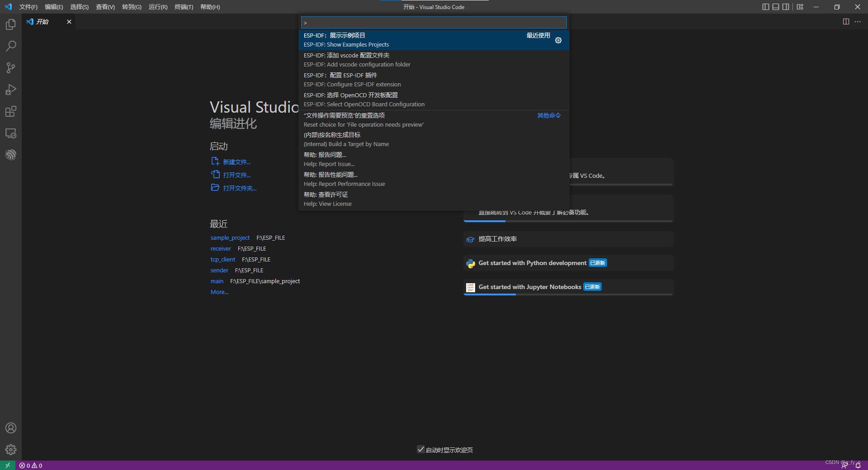Close the 开始 tab
The image size is (868, 470).
pos(69,22)
